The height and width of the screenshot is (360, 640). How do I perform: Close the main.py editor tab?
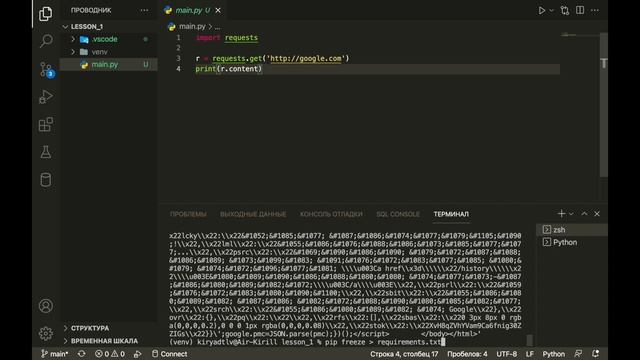coord(218,10)
